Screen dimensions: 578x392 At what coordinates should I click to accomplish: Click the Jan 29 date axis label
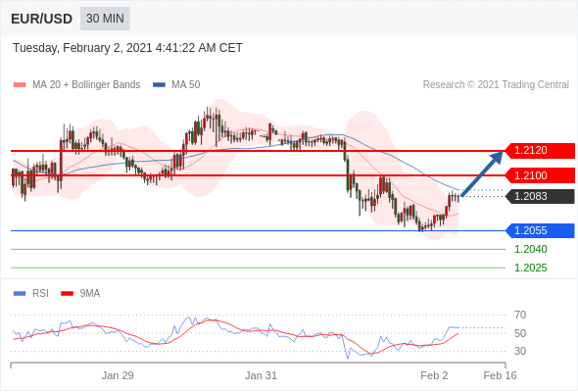point(118,375)
